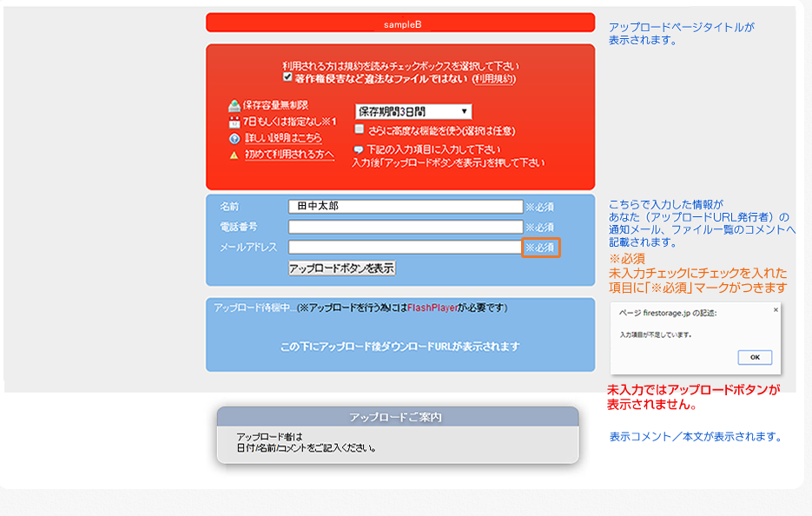The width and height of the screenshot is (812, 516).
Task: Click the 名前 field containing 田中太郎
Action: (404, 207)
